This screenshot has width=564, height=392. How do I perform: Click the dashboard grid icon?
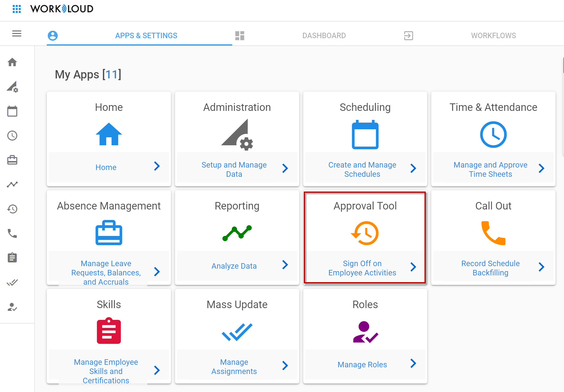pyautogui.click(x=239, y=36)
